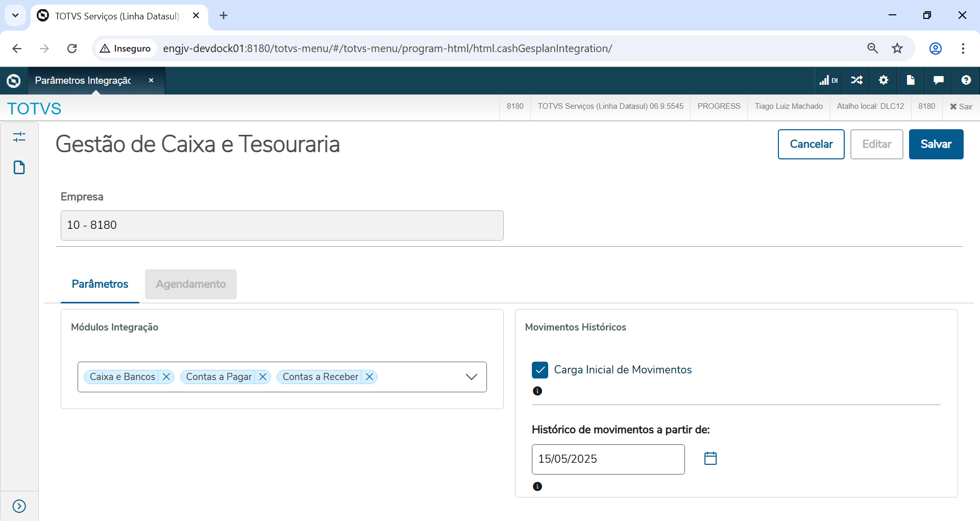Open a new browser tab with the plus button
Viewport: 980px width, 521px height.
[x=224, y=15]
